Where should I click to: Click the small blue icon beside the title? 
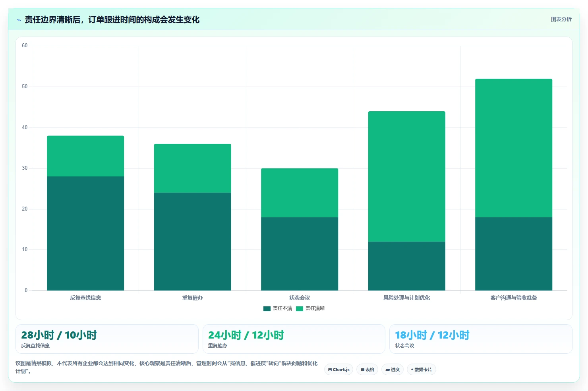[x=19, y=20]
